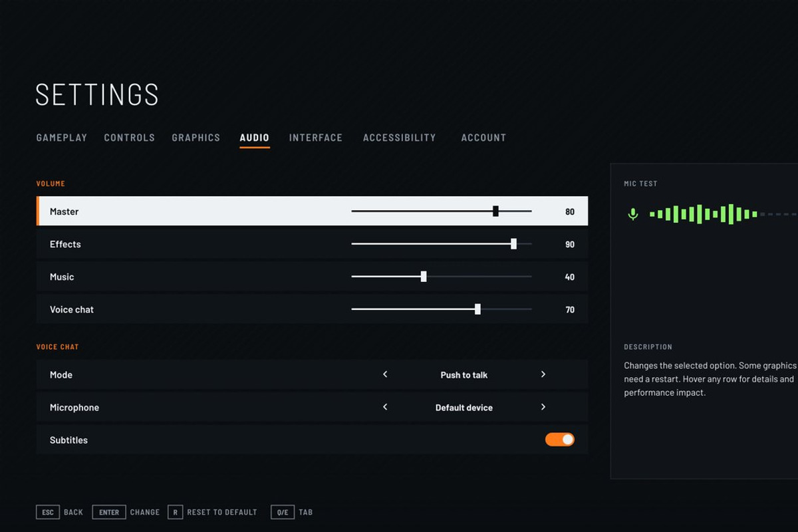Image resolution: width=798 pixels, height=532 pixels.
Task: Click the CHANGE label in footer
Action: [x=145, y=512]
